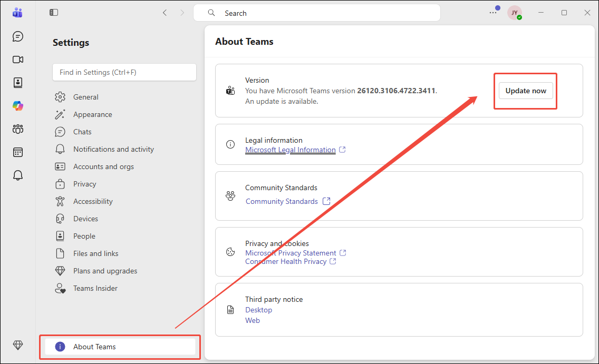Open Microsoft Legal Information link
This screenshot has width=599, height=364.
coord(291,150)
